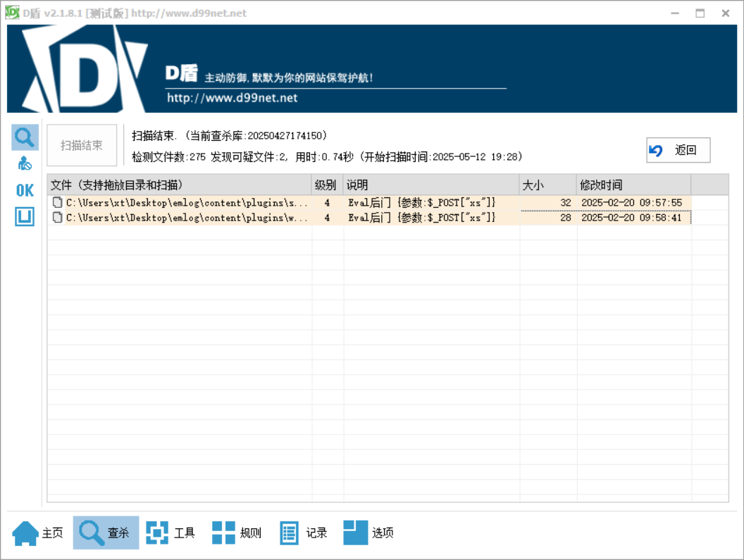The height and width of the screenshot is (560, 744).
Task: Click file icon of plugins\s... row
Action: point(57,203)
